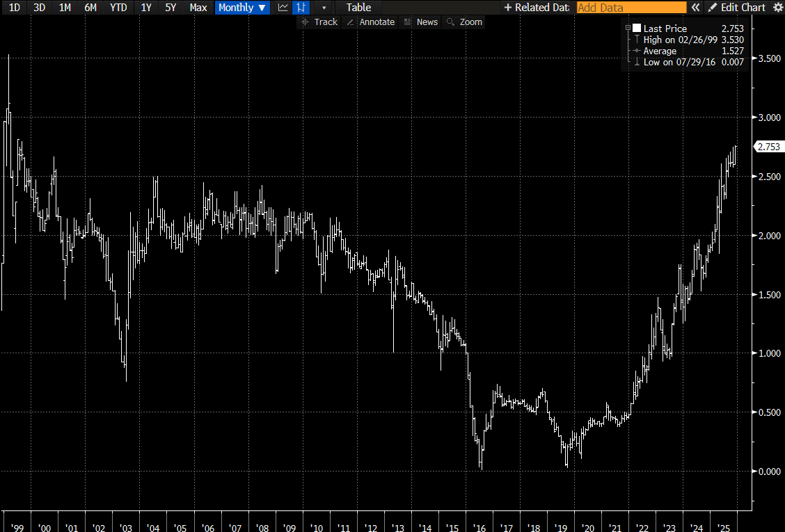Click the Average marker icon in legend
785x532 pixels.
coord(636,51)
